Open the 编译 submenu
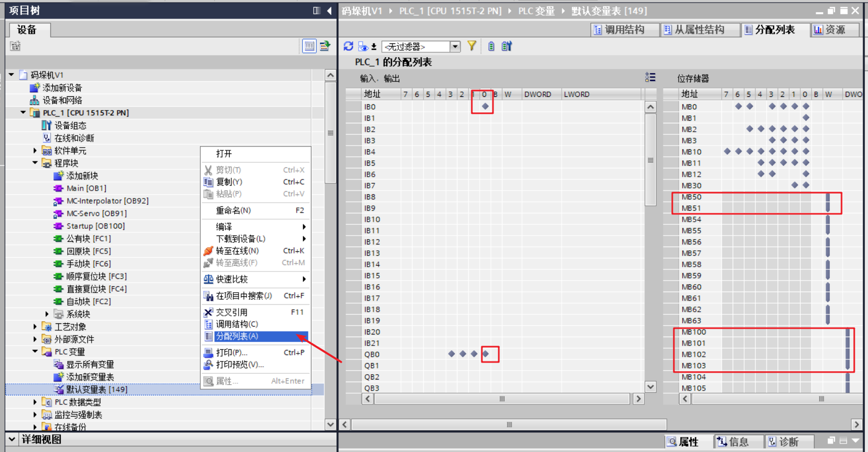Viewport: 868px width, 452px height. [x=255, y=227]
